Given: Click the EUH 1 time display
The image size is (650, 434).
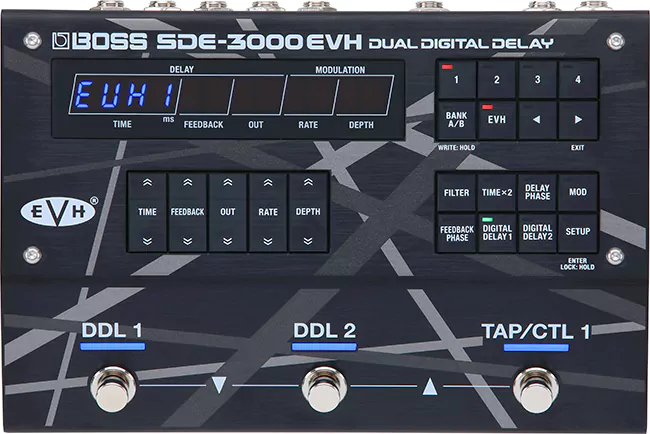Looking at the screenshot, I should 124,95.
